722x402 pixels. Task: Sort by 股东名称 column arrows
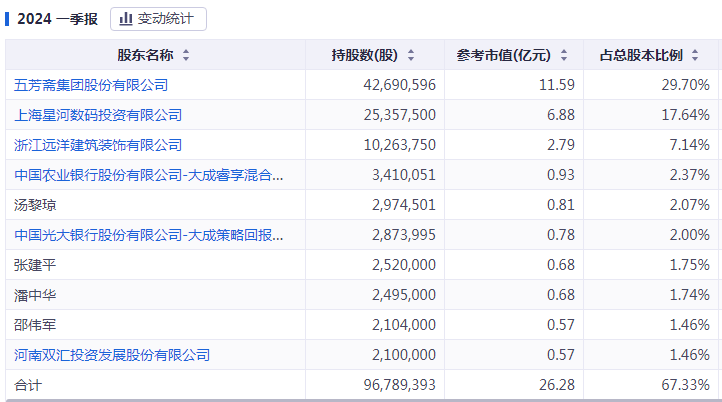(x=186, y=56)
